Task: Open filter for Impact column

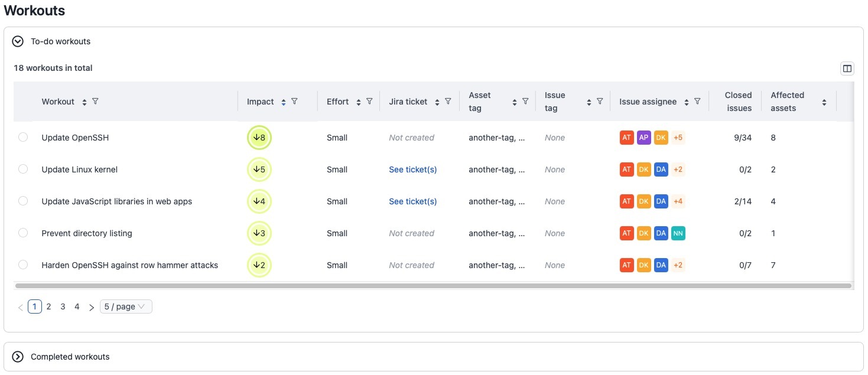Action: pyautogui.click(x=294, y=102)
